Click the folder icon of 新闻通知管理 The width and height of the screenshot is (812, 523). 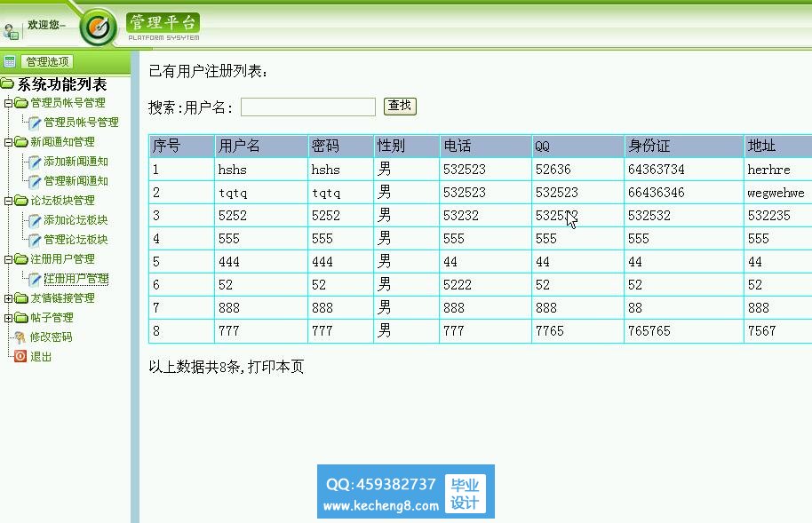(21, 142)
